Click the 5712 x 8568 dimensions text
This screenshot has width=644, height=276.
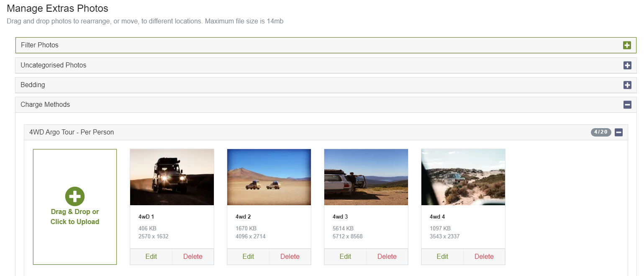coord(348,237)
